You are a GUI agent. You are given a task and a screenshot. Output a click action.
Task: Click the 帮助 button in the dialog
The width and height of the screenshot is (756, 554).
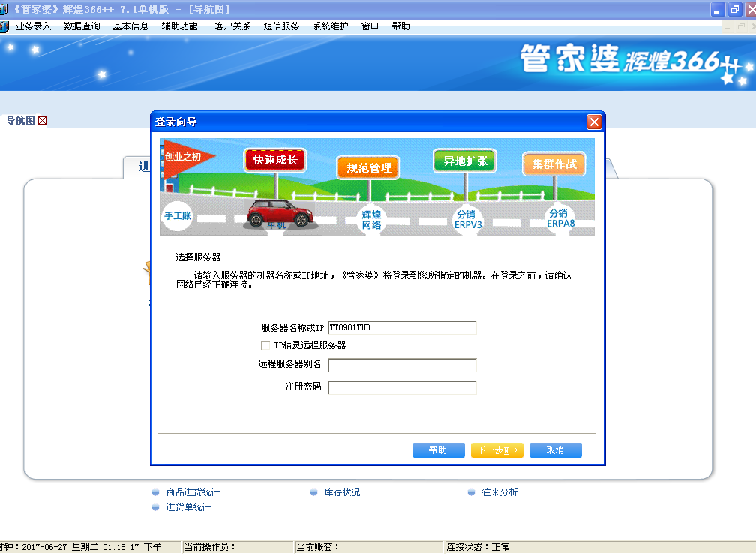click(438, 450)
